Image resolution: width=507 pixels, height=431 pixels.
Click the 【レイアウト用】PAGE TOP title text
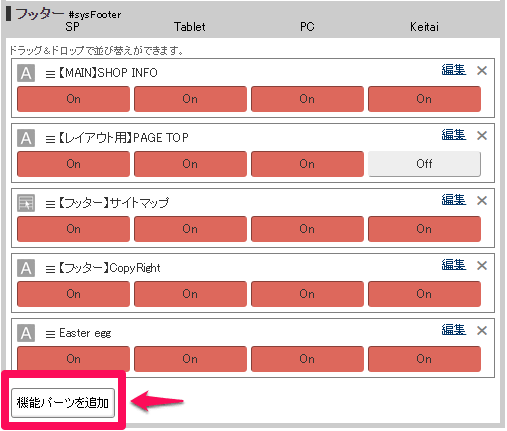123,138
